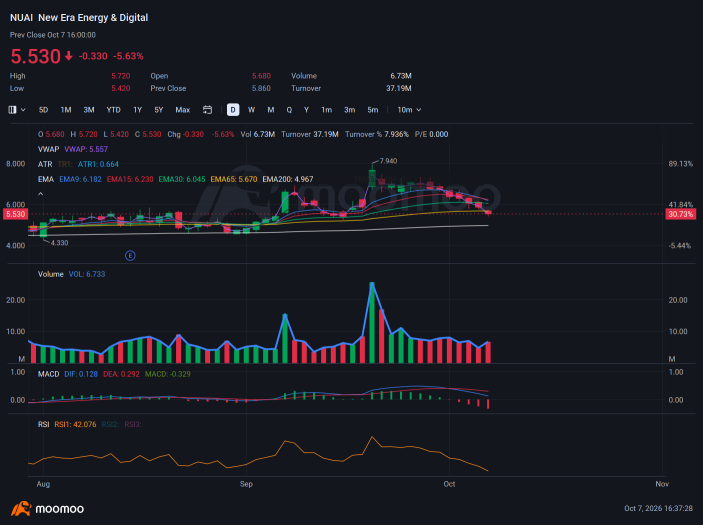Click the 30.73% percentage tag on right axis
The image size is (703, 525).
tap(681, 214)
